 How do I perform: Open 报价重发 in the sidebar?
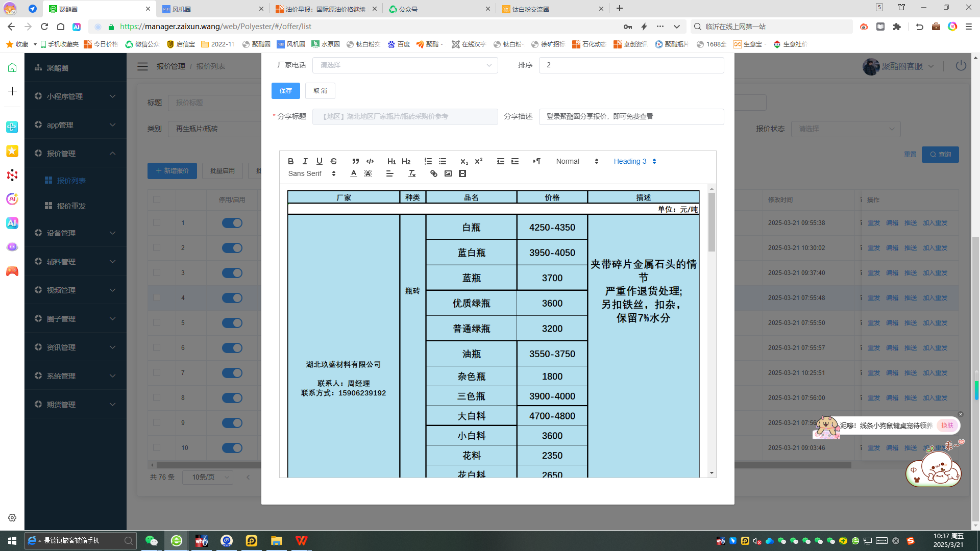pos(71,206)
